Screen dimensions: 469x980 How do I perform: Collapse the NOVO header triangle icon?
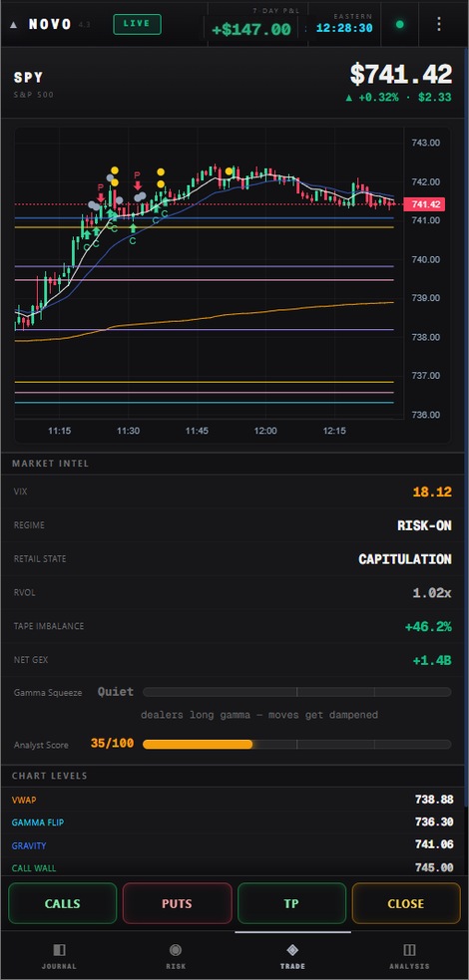[14, 25]
